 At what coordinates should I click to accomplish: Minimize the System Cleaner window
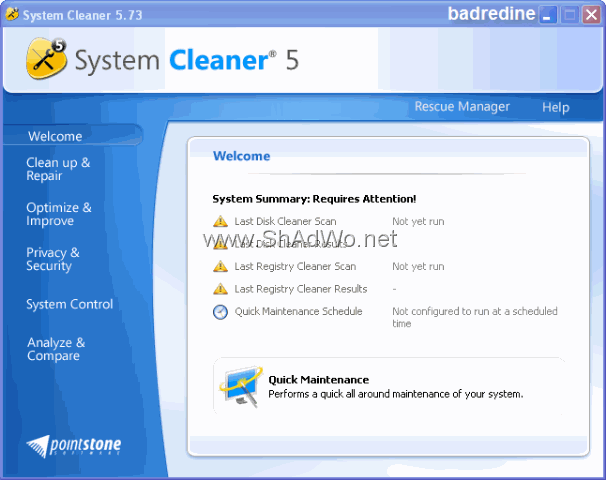tap(547, 15)
